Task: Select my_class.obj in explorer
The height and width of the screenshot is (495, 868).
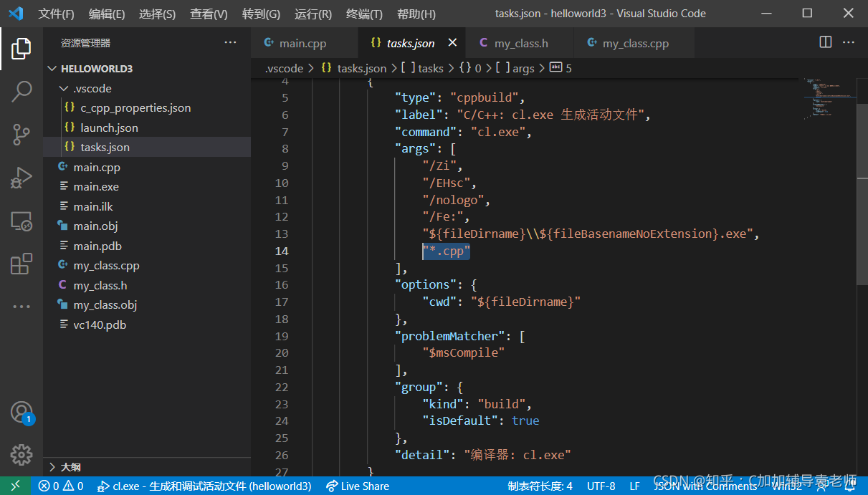Action: coord(147,304)
